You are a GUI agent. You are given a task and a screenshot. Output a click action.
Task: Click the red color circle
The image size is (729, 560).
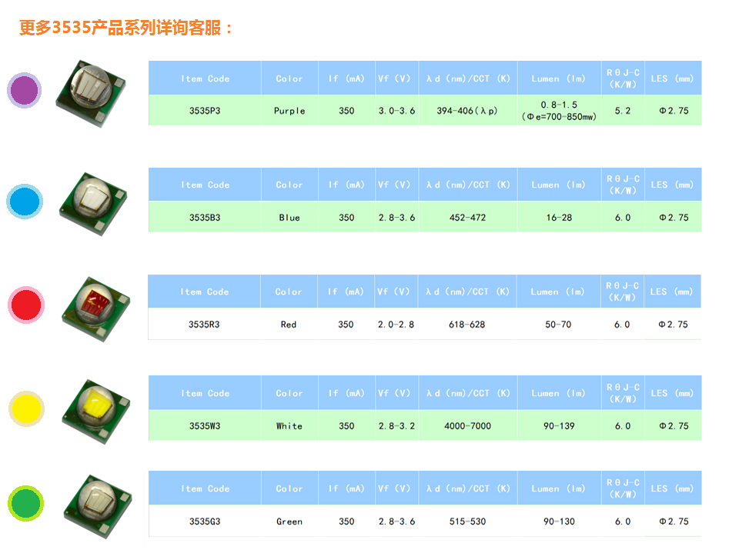pos(26,305)
